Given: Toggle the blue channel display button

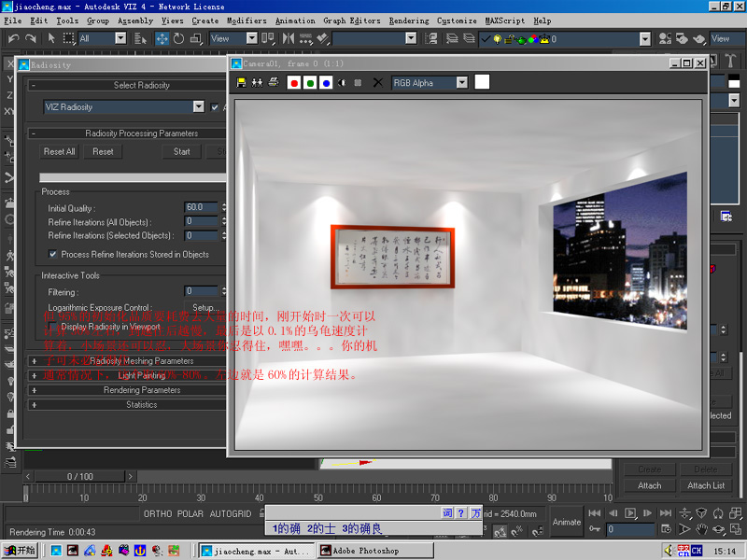Looking at the screenshot, I should (x=326, y=83).
